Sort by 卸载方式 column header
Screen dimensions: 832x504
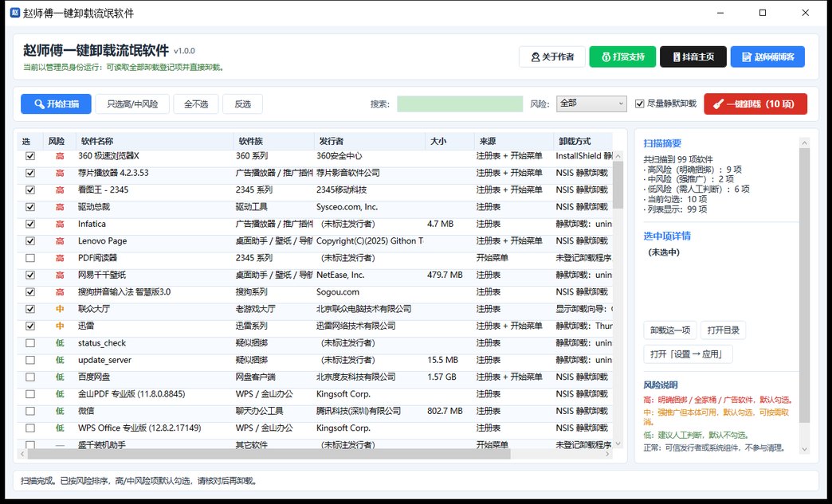[x=583, y=141]
